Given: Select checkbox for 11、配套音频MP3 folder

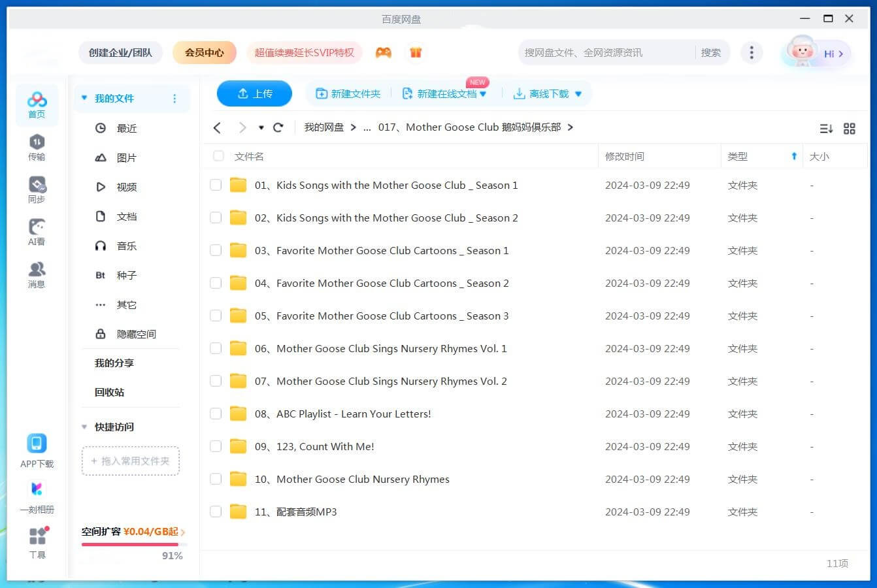Looking at the screenshot, I should point(216,512).
